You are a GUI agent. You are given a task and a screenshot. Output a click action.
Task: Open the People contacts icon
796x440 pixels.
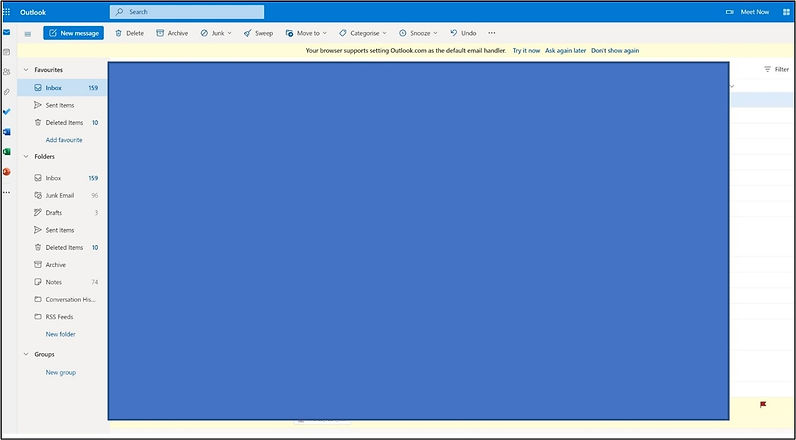coord(7,72)
